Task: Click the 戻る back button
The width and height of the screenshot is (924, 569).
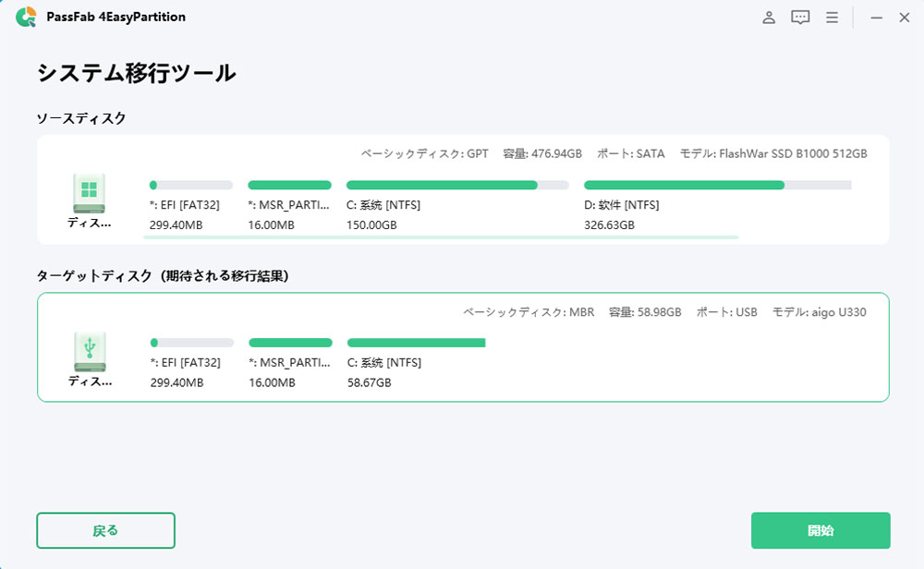Action: click(105, 530)
